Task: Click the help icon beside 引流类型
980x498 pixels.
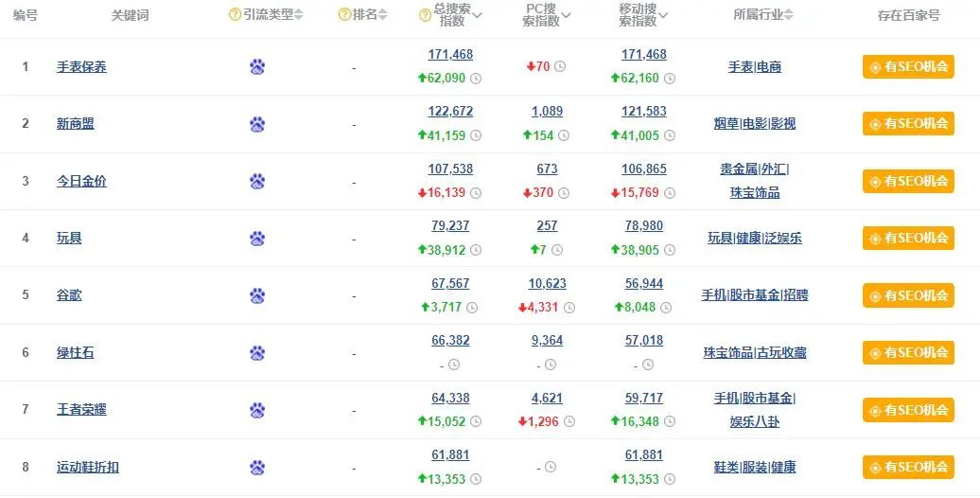Action: tap(235, 15)
